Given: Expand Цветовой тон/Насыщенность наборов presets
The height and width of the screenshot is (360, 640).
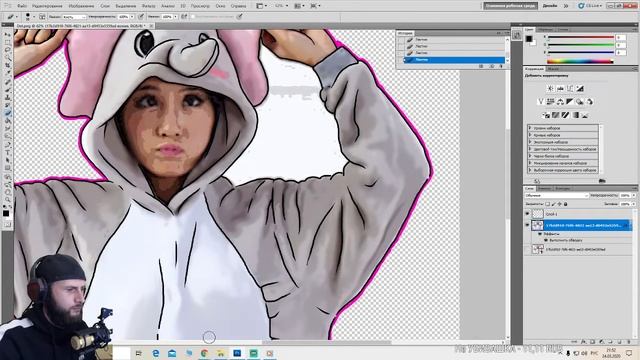Looking at the screenshot, I should [x=530, y=149].
